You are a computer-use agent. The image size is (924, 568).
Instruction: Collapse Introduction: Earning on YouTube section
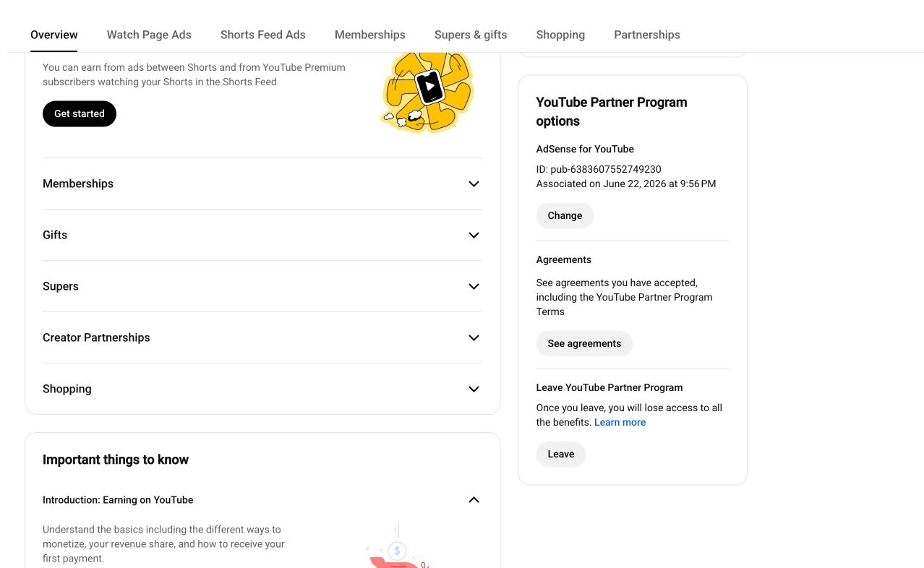pos(474,500)
